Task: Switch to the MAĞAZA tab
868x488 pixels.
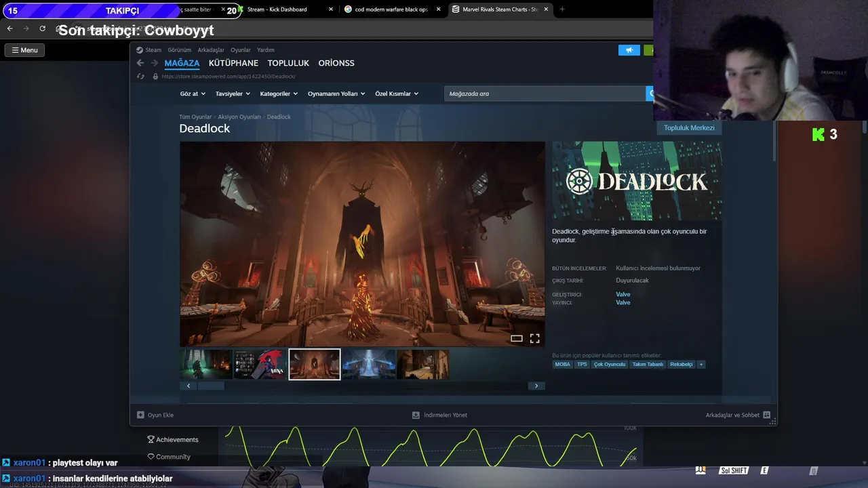Action: click(x=182, y=63)
